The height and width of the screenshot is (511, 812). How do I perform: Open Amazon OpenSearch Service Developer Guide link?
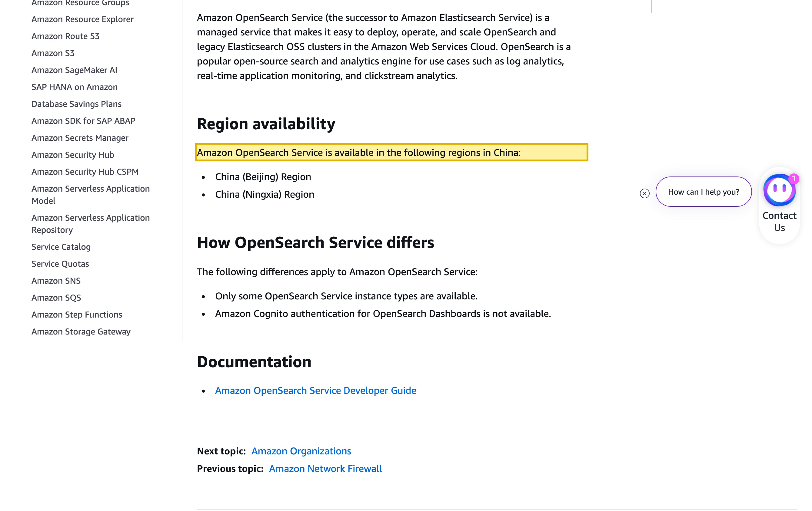point(316,391)
